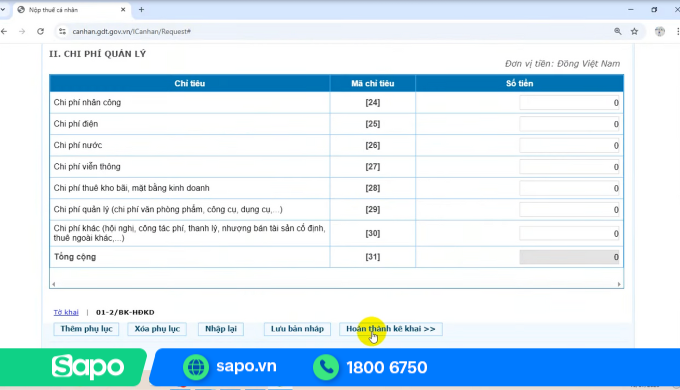Bookmark this page with star icon
This screenshot has height=390, width=680.
[x=634, y=31]
